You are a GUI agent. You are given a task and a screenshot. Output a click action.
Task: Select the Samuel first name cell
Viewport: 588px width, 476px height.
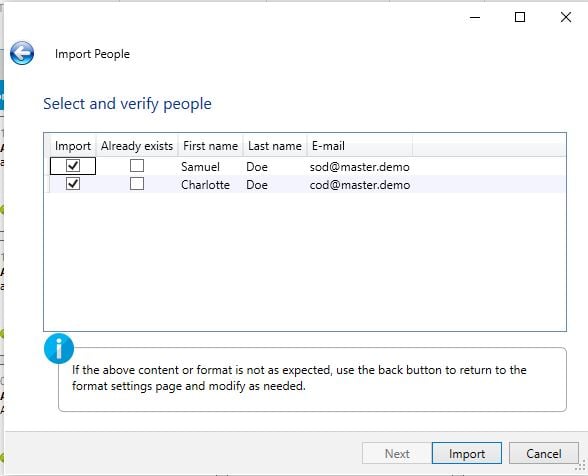coord(200,167)
